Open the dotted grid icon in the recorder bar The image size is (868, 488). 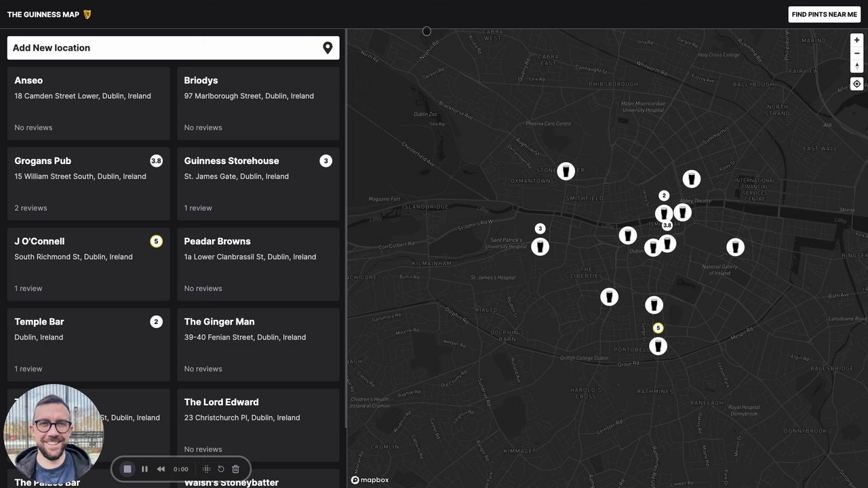[205, 468]
